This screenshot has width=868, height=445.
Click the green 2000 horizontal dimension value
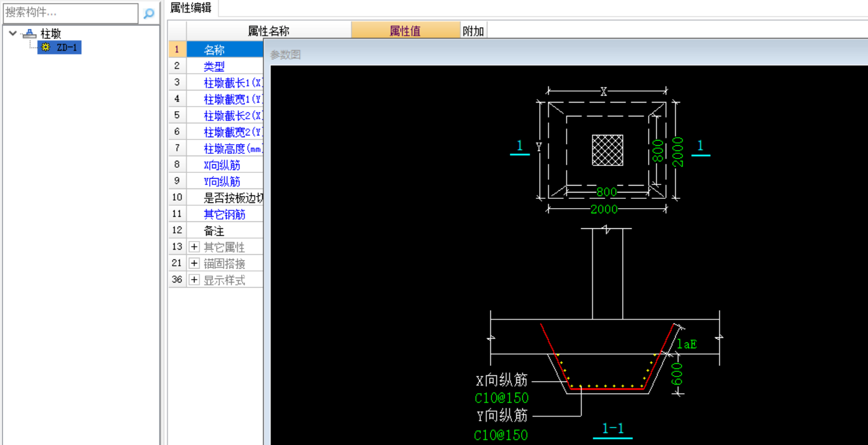[604, 209]
